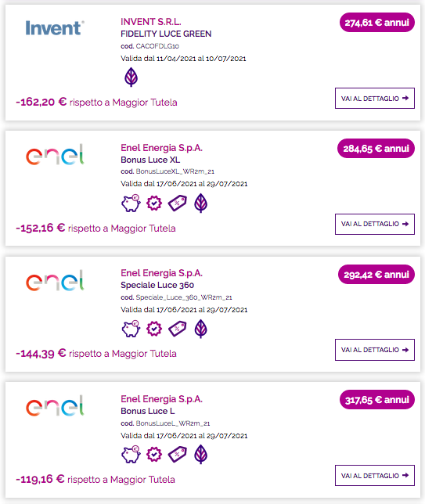Click the 274,61 € annui price badge
Viewport: 425px width, 504px height.
click(x=377, y=23)
